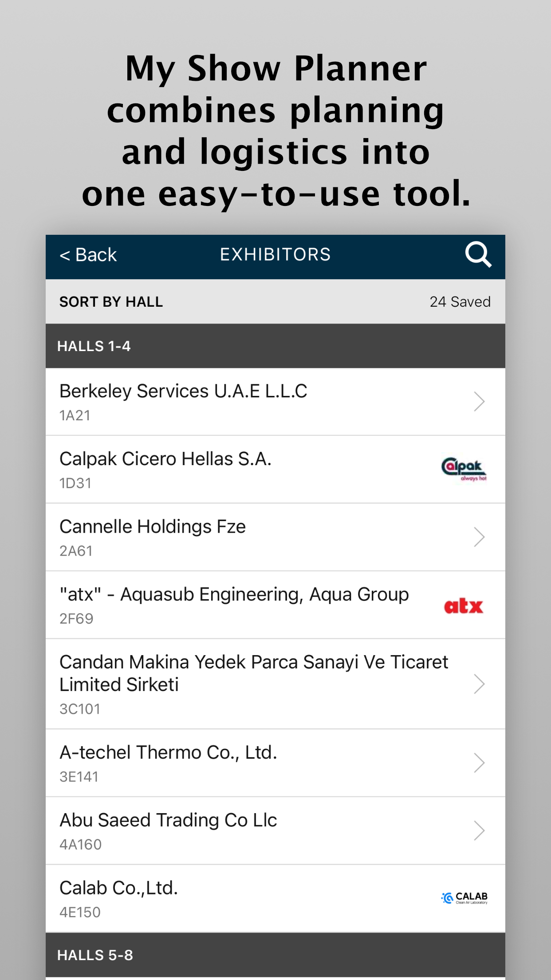Go back using the Back button
Viewport: 551px width, 980px height.
click(88, 255)
